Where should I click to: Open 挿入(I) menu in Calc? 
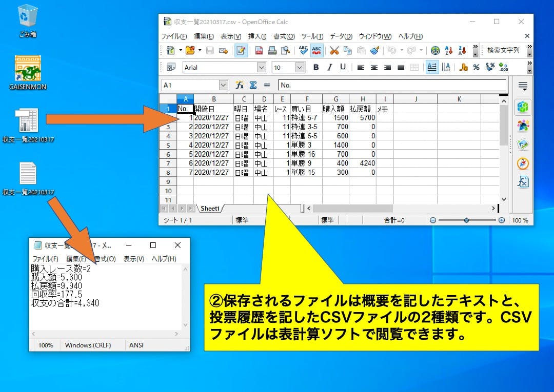click(257, 36)
